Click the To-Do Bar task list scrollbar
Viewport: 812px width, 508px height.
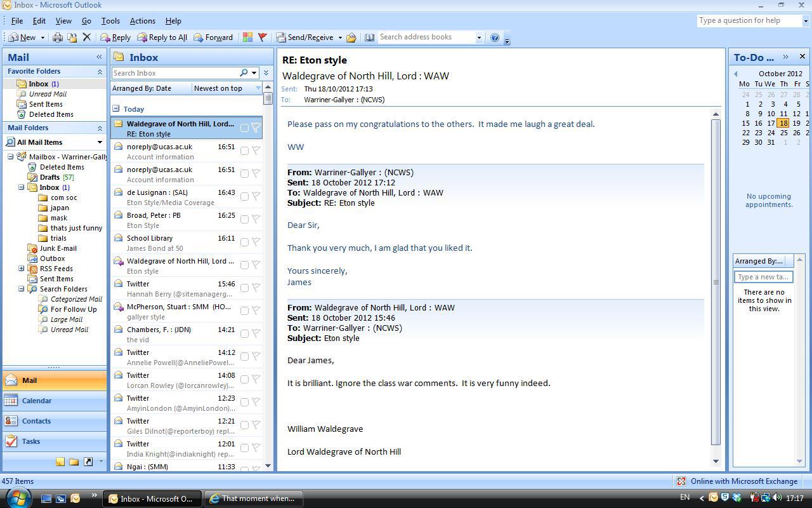(799, 360)
